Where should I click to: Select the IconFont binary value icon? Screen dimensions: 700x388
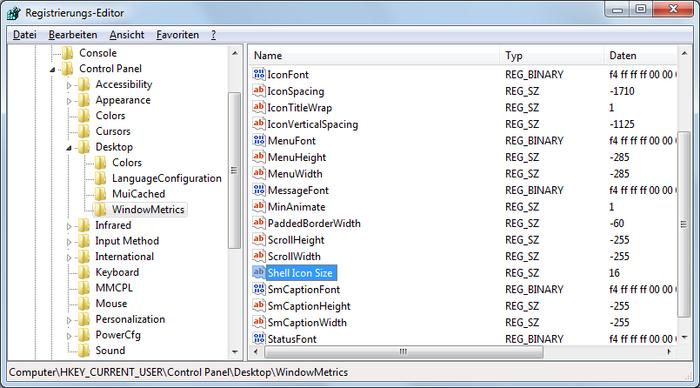pyautogui.click(x=259, y=74)
